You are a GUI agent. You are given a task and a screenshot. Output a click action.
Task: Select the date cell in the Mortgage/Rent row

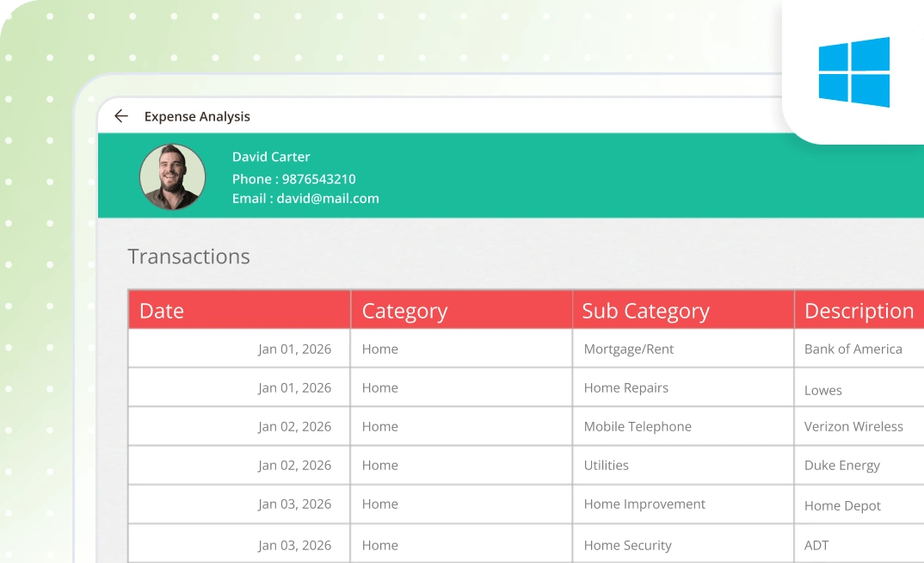[239, 349]
